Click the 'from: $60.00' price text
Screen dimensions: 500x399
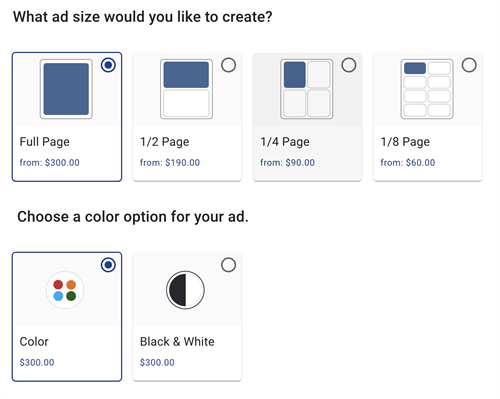pyautogui.click(x=408, y=163)
